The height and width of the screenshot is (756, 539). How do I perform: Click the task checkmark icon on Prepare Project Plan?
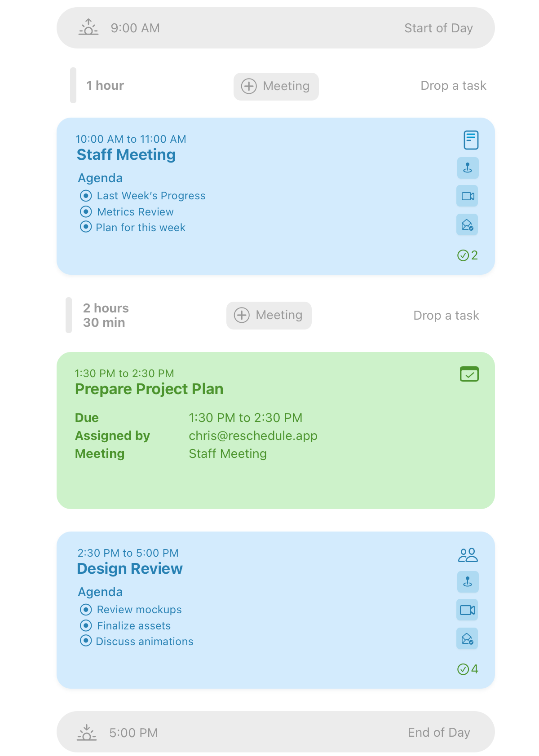point(469,374)
